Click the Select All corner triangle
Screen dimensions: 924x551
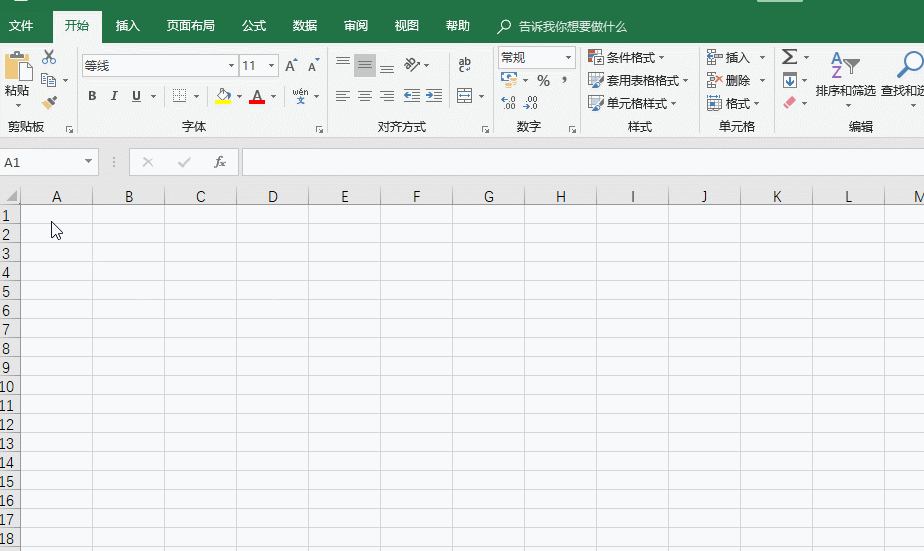click(11, 196)
